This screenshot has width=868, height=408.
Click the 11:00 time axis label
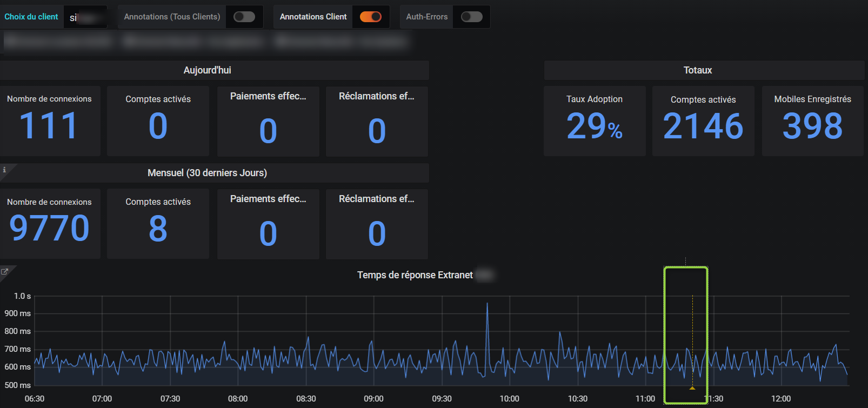pos(645,399)
